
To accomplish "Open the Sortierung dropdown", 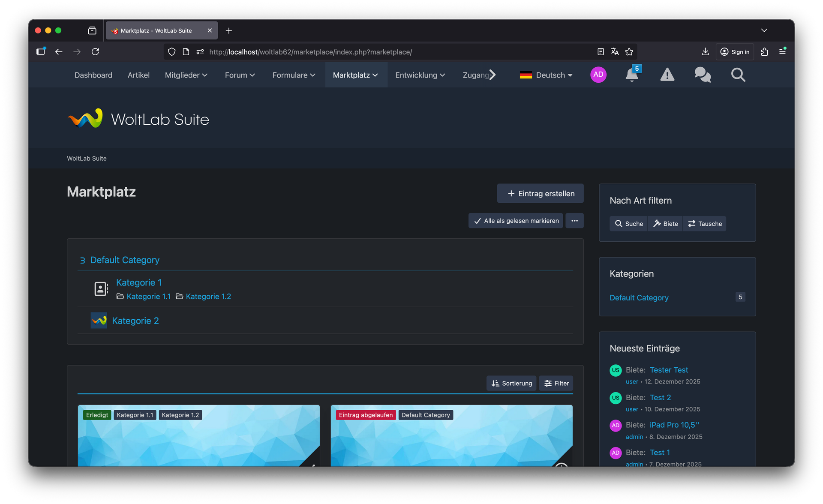I will point(511,383).
